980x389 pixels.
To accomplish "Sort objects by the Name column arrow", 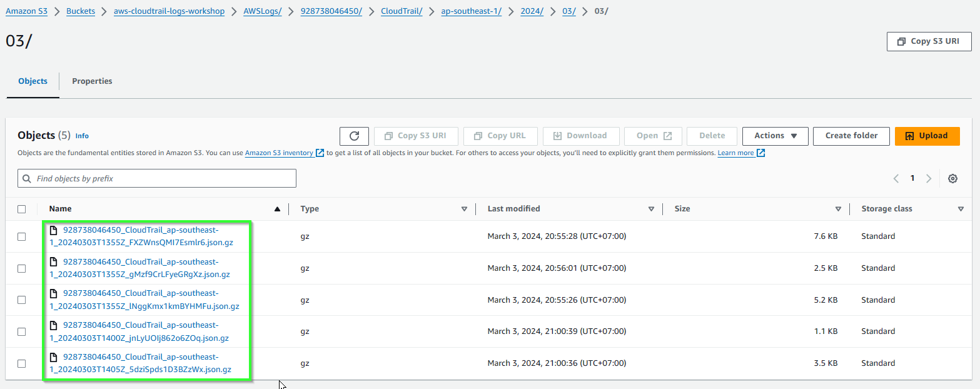I will point(277,209).
